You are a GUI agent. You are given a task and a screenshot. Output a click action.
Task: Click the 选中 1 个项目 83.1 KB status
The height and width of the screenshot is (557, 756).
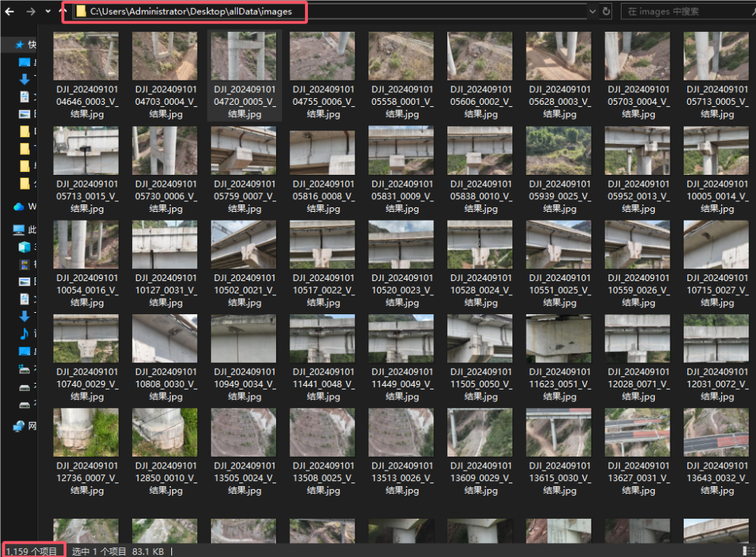point(118,551)
